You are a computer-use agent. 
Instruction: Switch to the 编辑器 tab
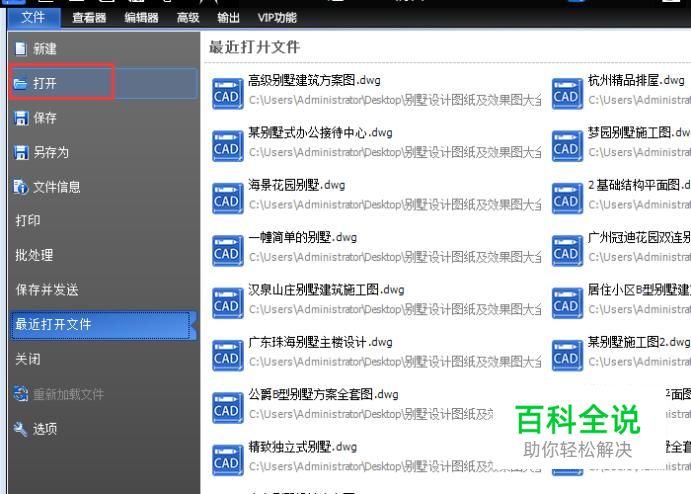[x=141, y=18]
